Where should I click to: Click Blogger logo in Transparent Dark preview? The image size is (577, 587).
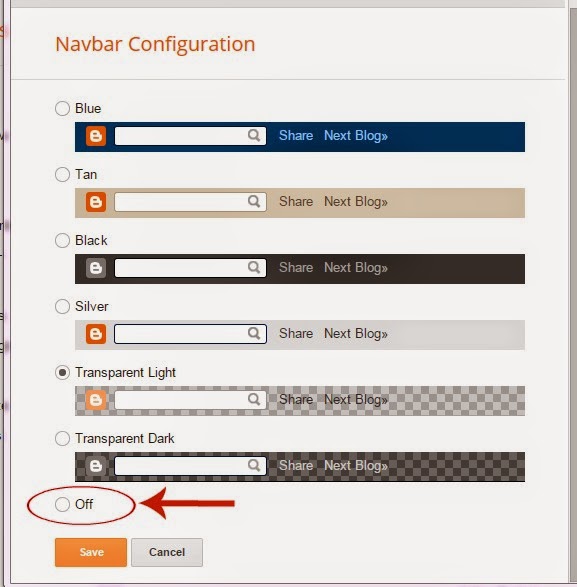click(x=96, y=466)
